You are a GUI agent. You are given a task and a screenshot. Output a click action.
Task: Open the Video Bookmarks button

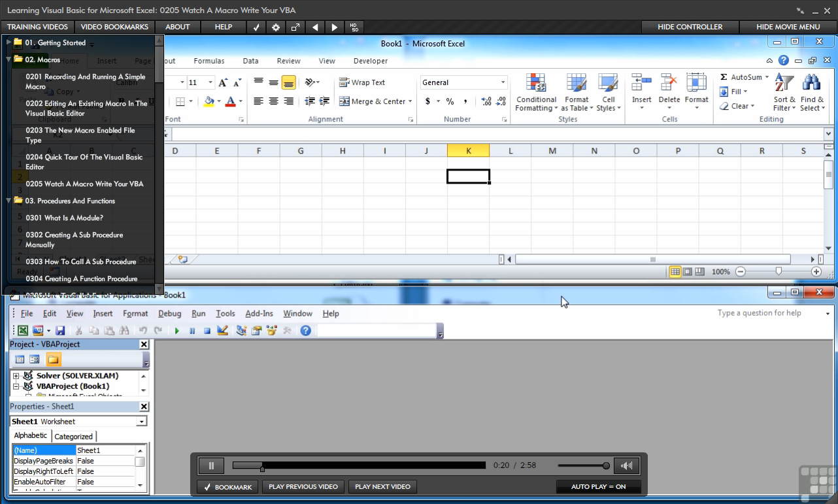click(114, 27)
